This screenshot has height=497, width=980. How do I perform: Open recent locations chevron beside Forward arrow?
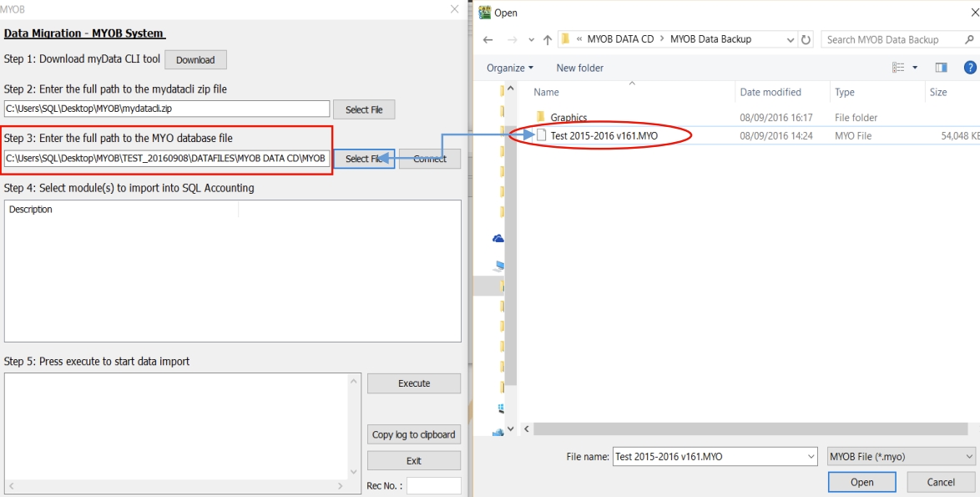coord(529,40)
